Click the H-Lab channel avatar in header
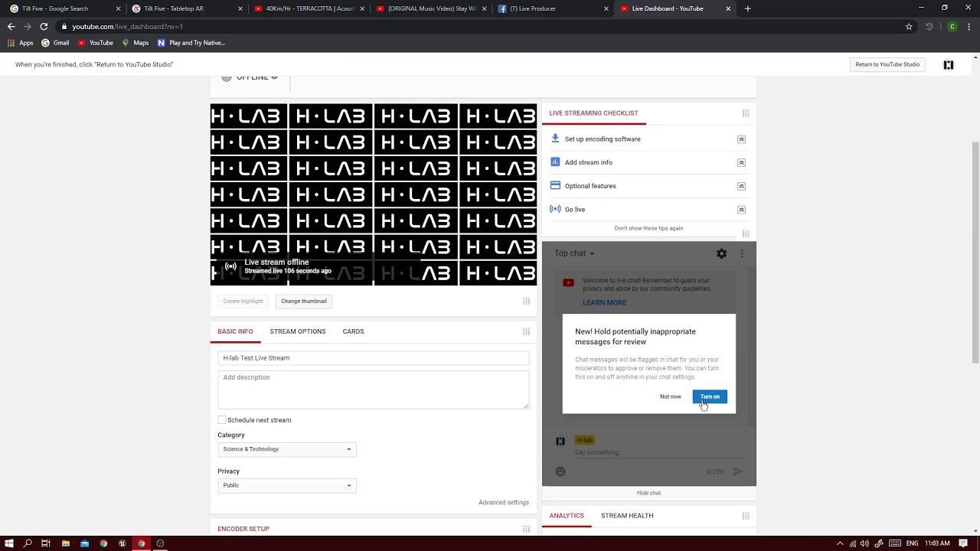Screen dimensions: 980x551 [949, 65]
